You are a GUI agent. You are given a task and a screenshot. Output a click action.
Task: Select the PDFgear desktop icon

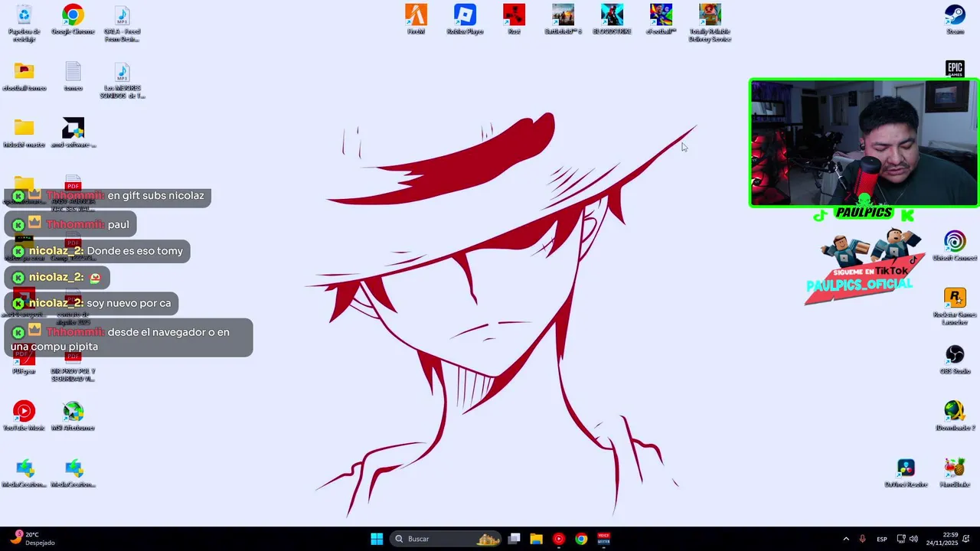coord(24,362)
